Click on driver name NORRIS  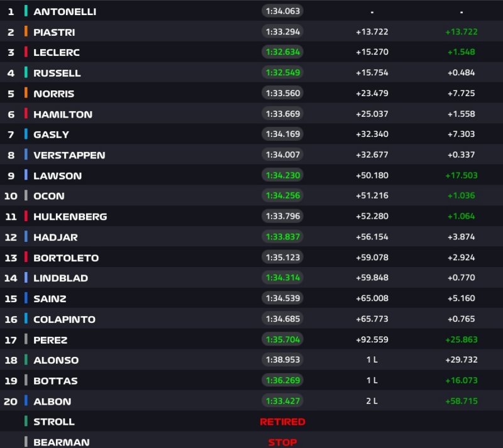[53, 94]
